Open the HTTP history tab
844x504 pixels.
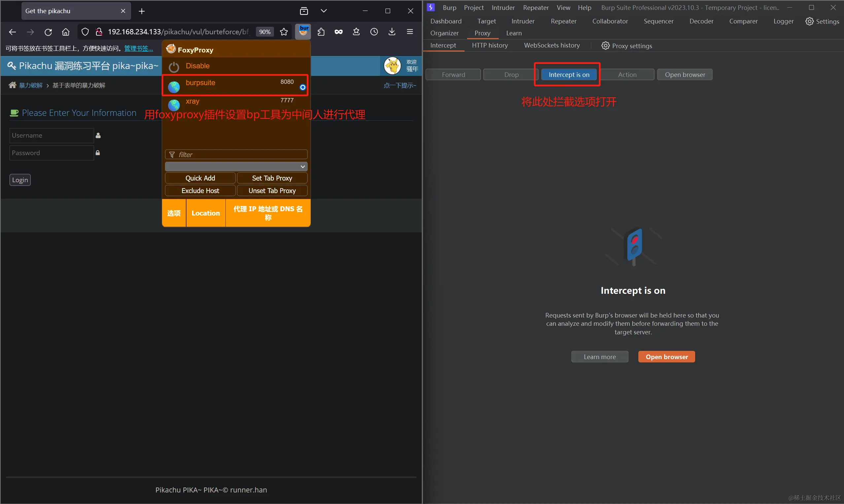click(x=490, y=46)
